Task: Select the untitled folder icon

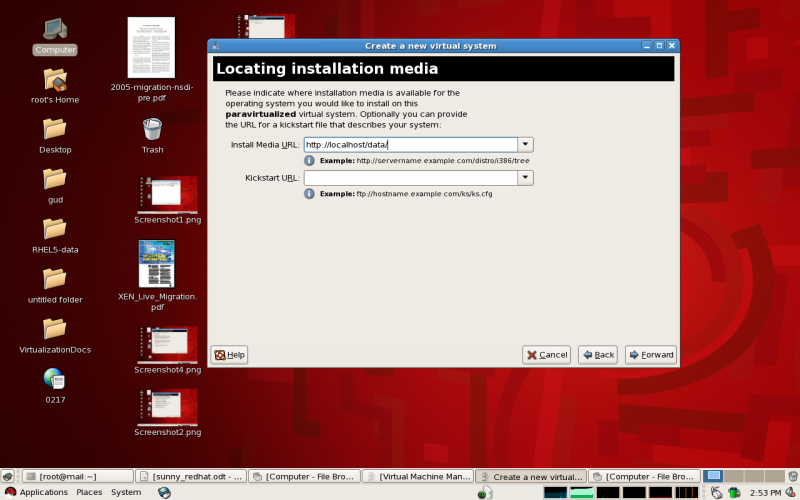Action: click(55, 280)
